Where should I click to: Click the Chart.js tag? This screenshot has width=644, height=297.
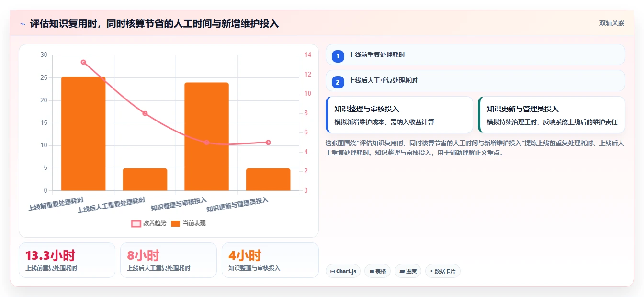click(343, 271)
